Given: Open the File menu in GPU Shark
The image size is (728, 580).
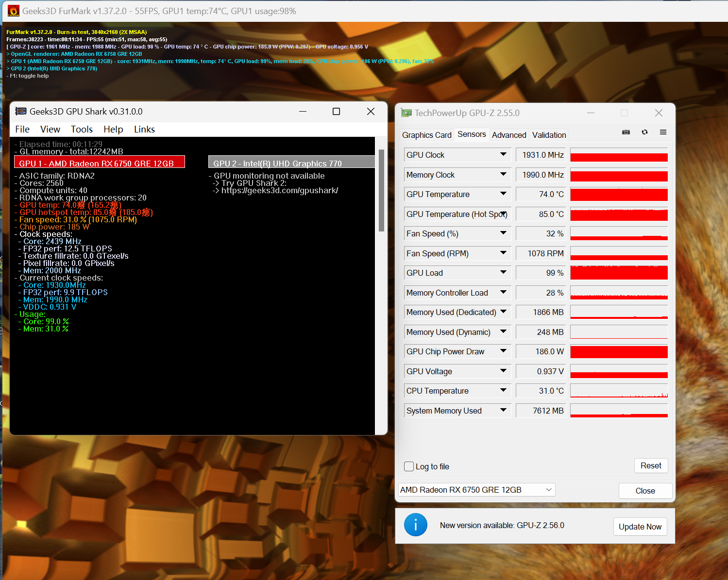Looking at the screenshot, I should 22,129.
